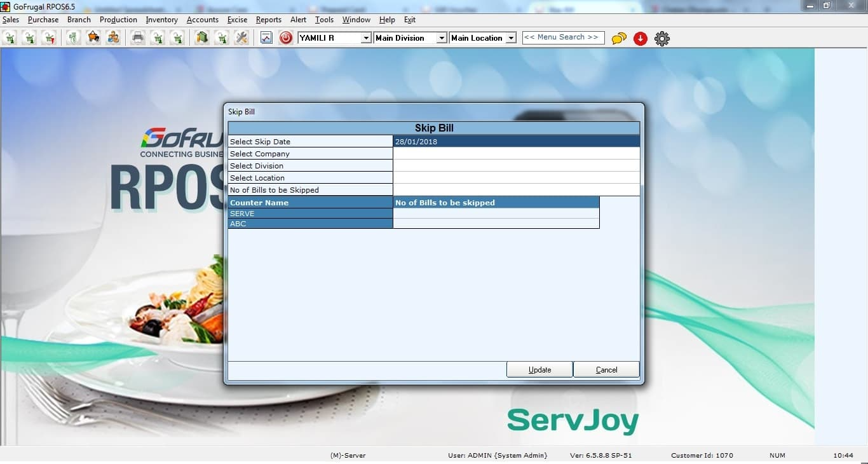Click the cart icon with red arrow
The height and width of the screenshot is (464, 868).
coord(49,38)
